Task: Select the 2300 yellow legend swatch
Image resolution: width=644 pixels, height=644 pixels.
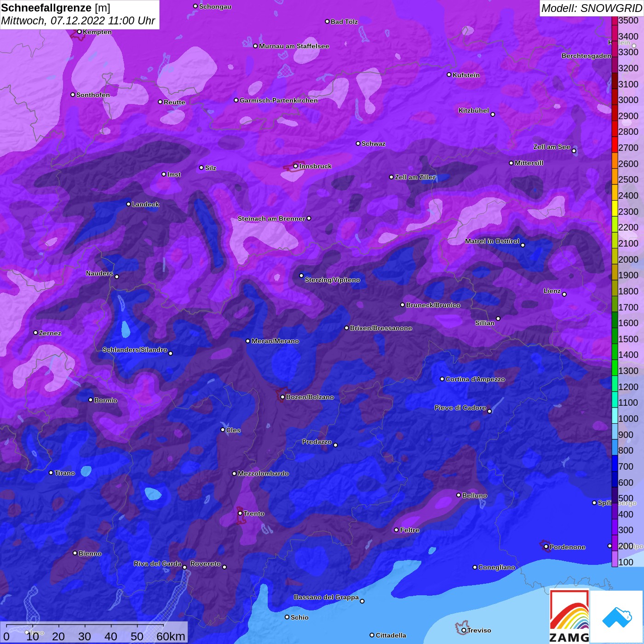Action: [615, 208]
